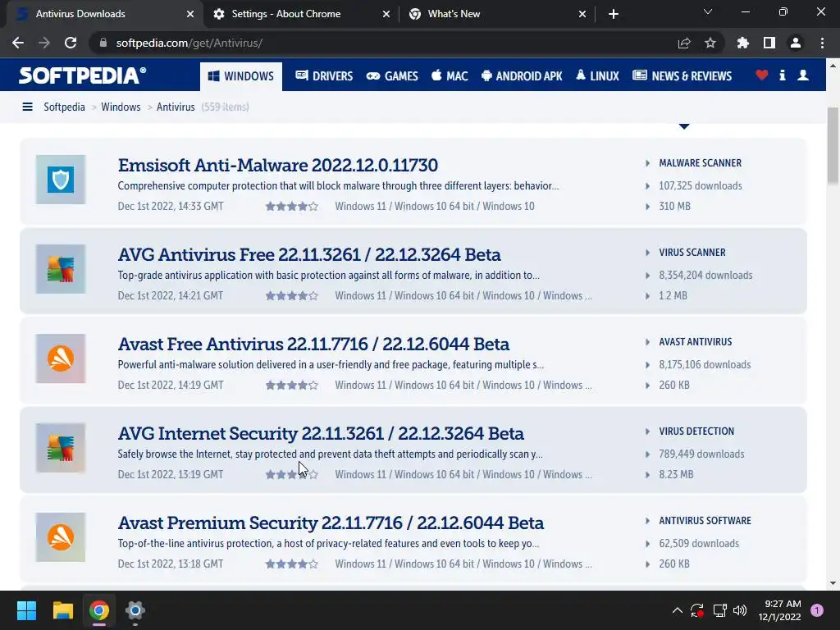Click the AVG Antivirus Free app icon

click(x=61, y=269)
